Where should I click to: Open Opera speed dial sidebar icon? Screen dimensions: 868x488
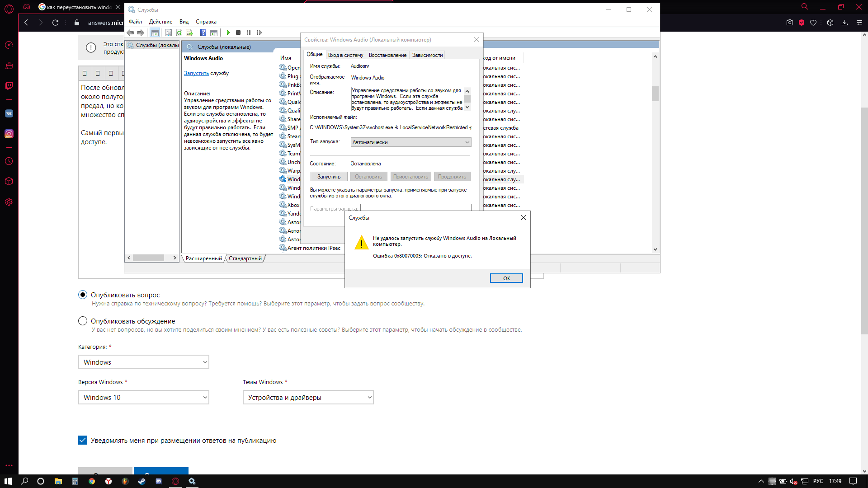coord(9,45)
